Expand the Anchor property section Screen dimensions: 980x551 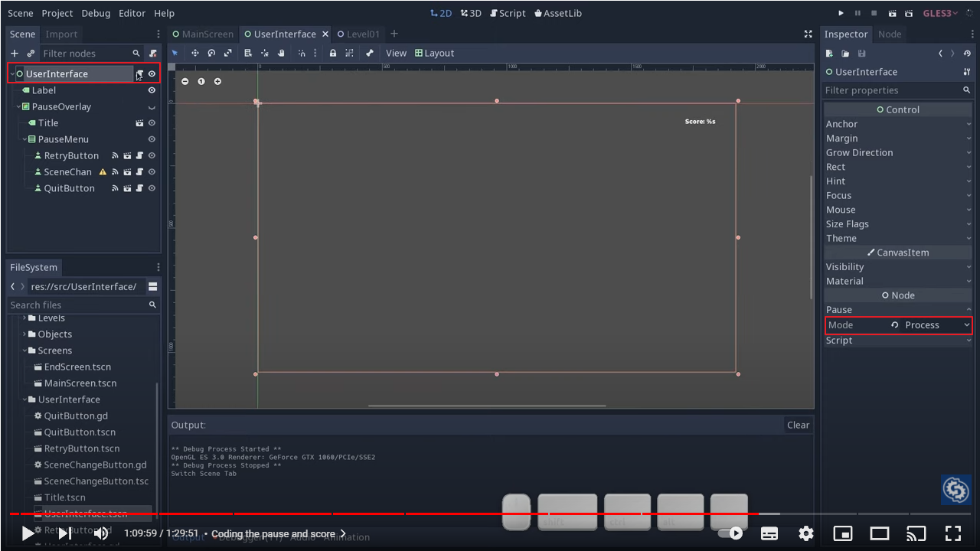pos(898,124)
